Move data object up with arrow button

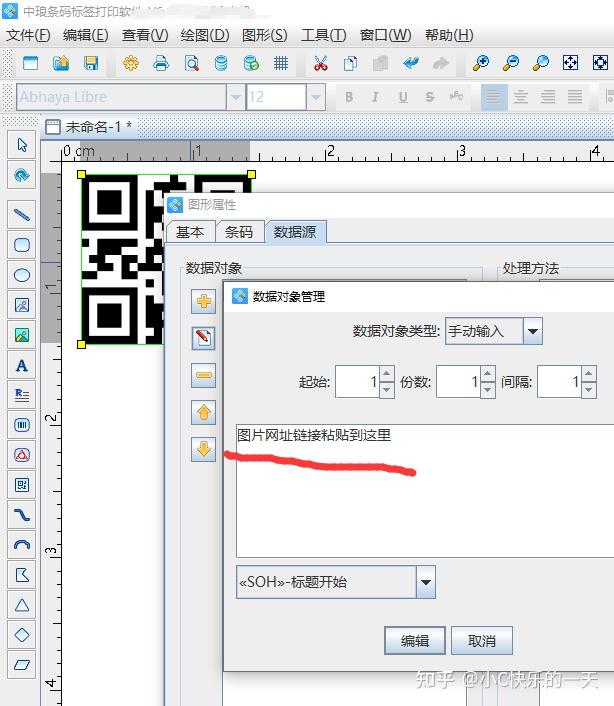[203, 412]
